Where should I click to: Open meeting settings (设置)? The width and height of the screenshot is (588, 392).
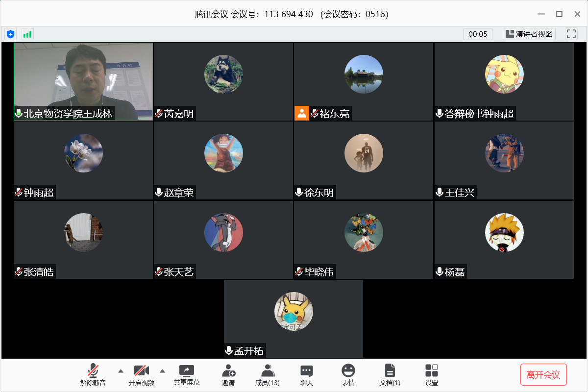[432, 375]
